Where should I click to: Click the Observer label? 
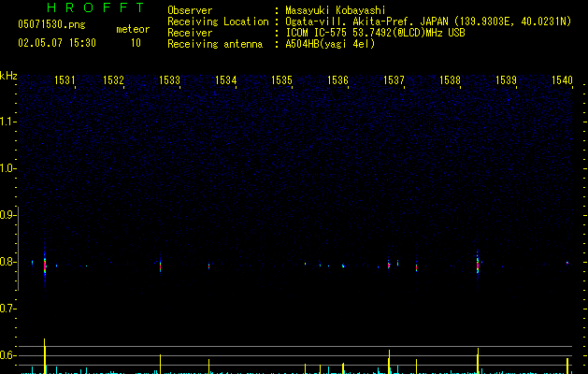tap(190, 10)
